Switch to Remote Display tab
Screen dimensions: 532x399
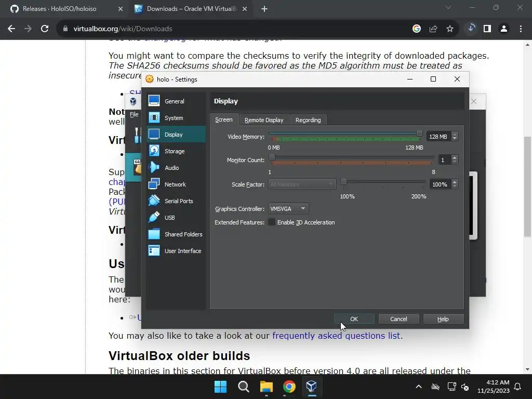click(x=264, y=120)
